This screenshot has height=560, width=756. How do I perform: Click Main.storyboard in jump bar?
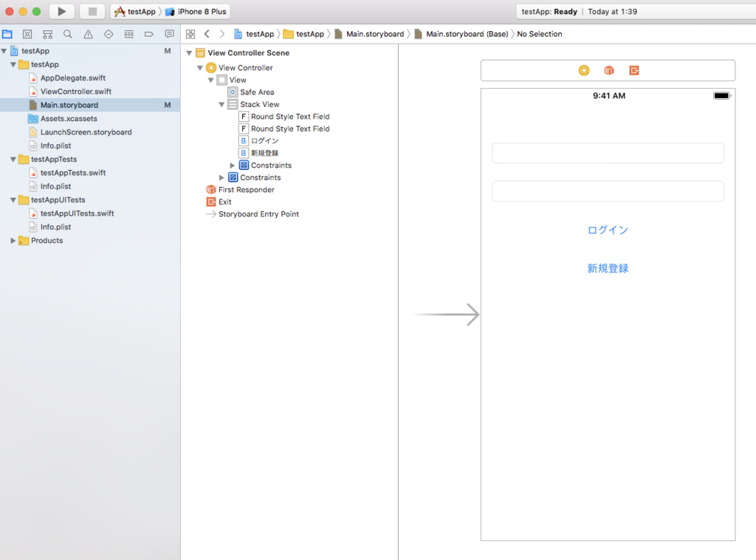click(x=369, y=34)
